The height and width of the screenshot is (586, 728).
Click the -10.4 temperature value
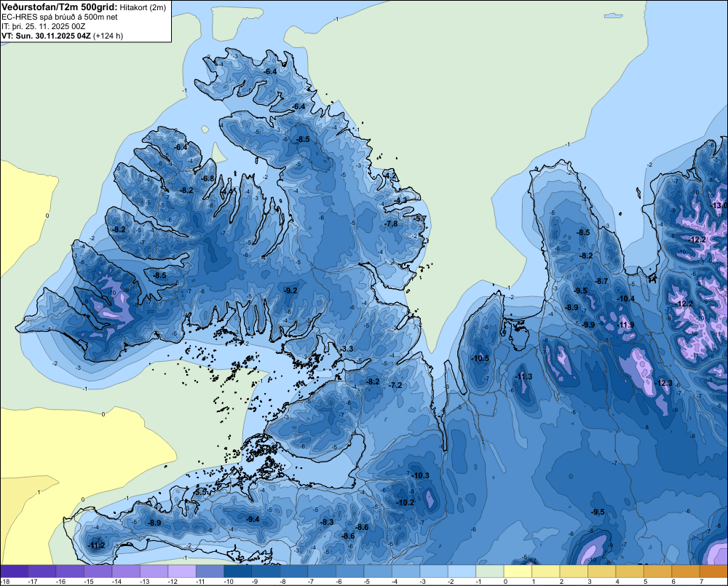pos(626,298)
